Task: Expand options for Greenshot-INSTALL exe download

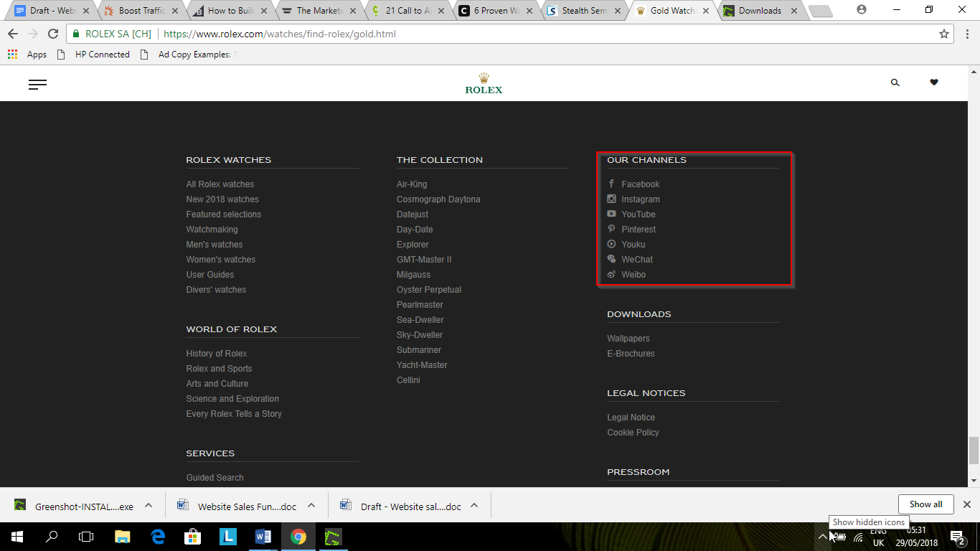Action: coord(149,505)
